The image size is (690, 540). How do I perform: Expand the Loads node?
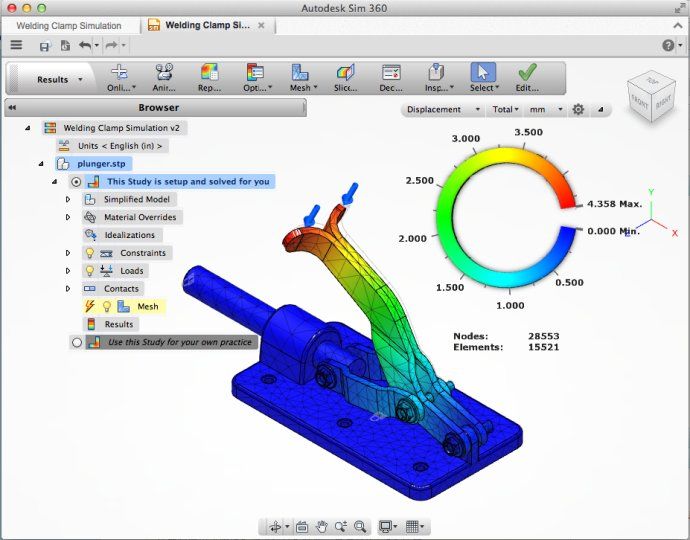coord(68,271)
